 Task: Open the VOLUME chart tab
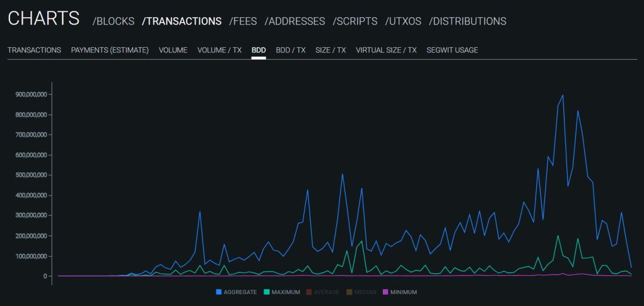click(173, 50)
